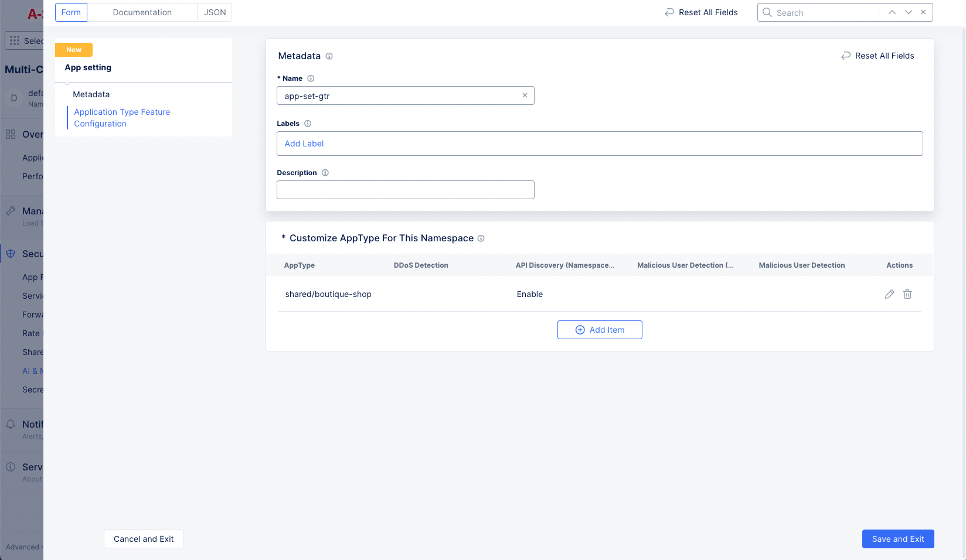Select the pencil edit icon for shared/boutique-shop
This screenshot has width=966, height=560.
(890, 294)
